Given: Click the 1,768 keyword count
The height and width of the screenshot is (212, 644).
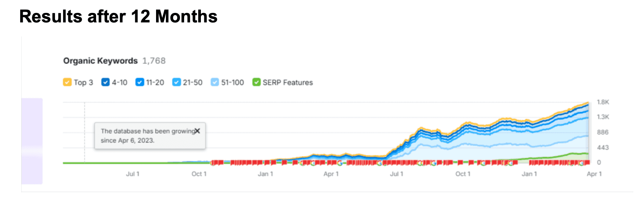Looking at the screenshot, I should 154,61.
